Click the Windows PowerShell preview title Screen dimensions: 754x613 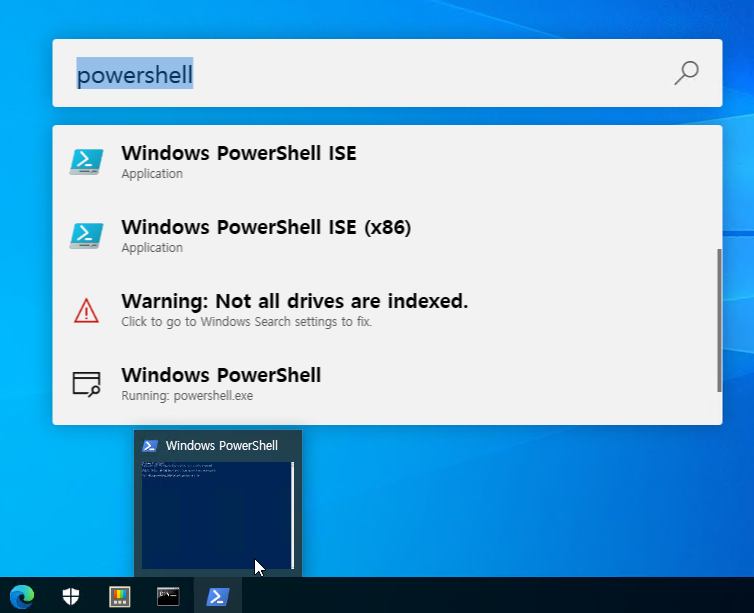(x=222, y=446)
